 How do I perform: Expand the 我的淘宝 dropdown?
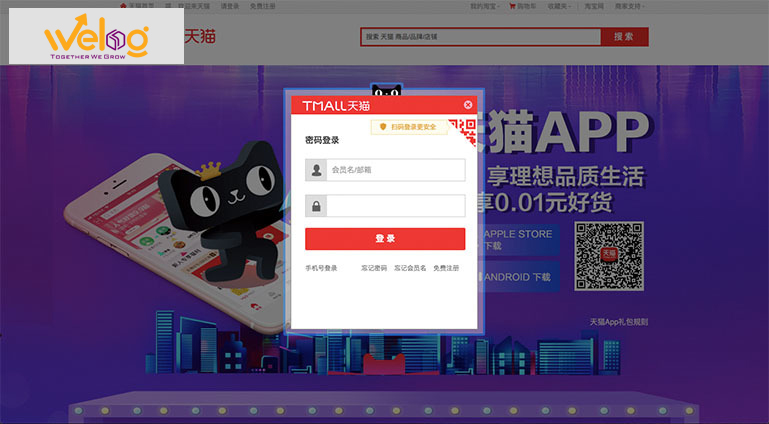(485, 6)
